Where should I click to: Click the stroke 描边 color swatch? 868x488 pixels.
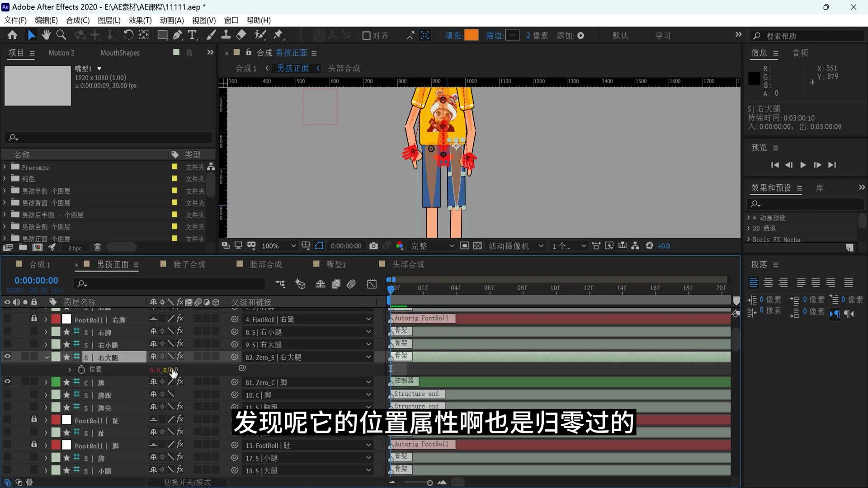pos(512,35)
